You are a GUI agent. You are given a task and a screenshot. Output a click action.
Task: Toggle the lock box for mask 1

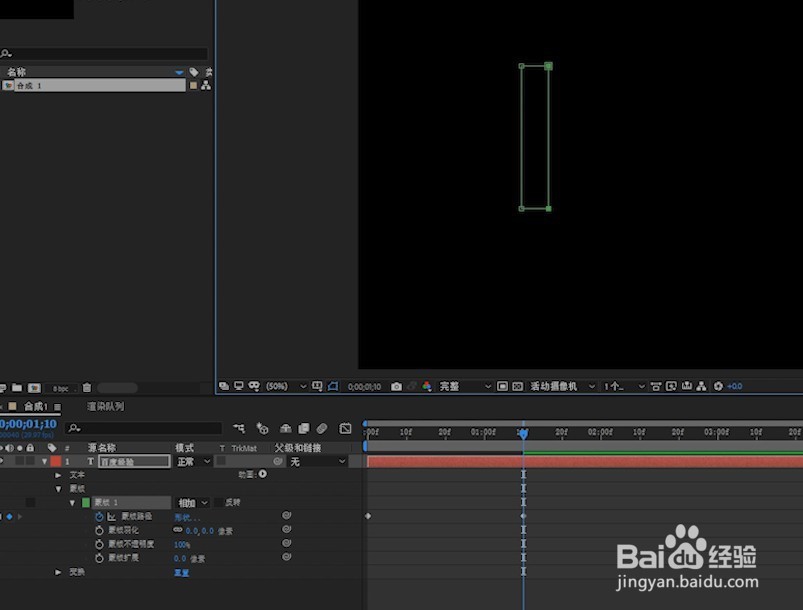[x=31, y=502]
